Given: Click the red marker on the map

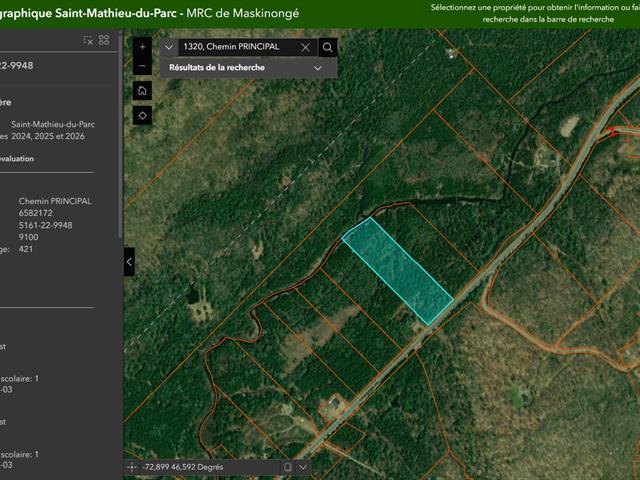Looking at the screenshot, I should tap(612, 131).
